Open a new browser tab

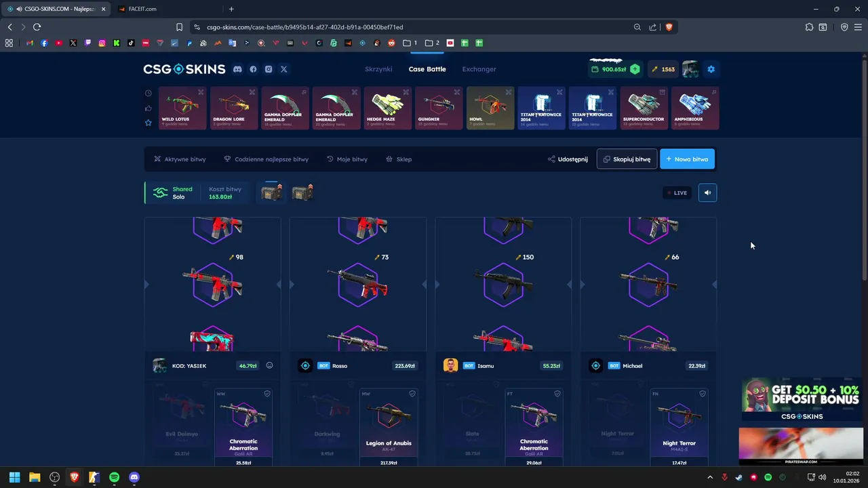tap(231, 9)
